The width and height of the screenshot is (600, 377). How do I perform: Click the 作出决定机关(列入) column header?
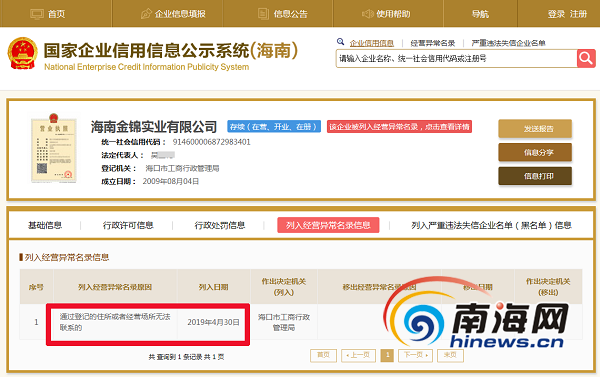click(x=284, y=287)
